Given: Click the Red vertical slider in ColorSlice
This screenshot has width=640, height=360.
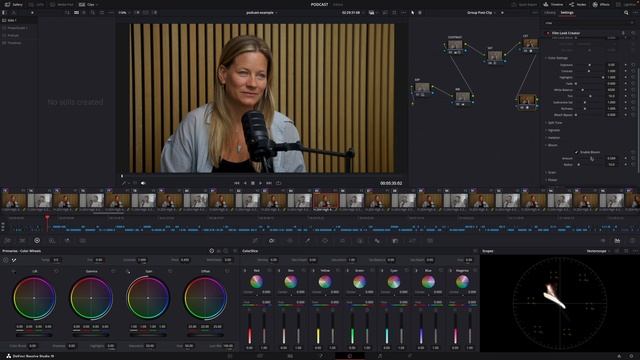Looking at the screenshot, I should tap(250, 329).
